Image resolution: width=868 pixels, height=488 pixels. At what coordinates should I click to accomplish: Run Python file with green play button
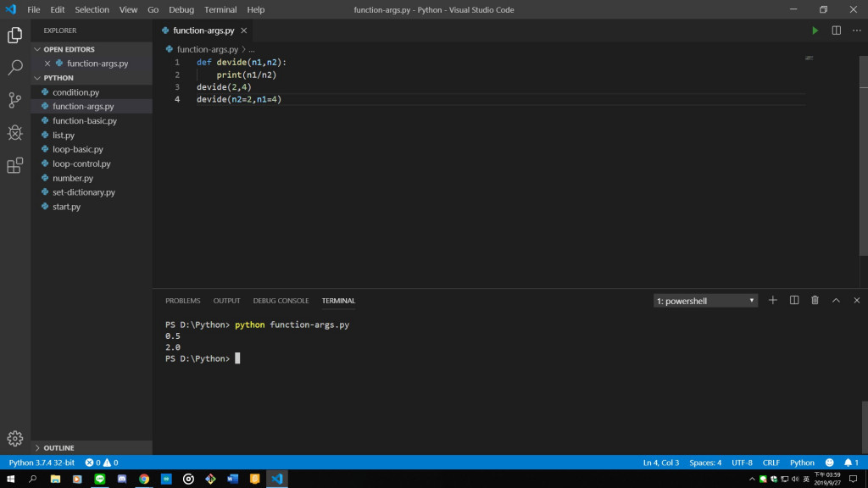815,30
